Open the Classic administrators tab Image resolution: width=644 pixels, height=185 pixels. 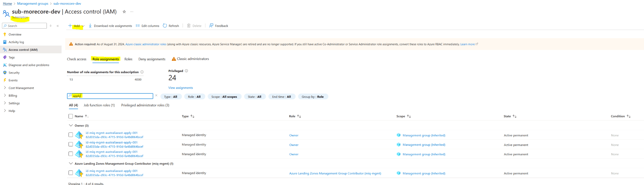[190, 59]
